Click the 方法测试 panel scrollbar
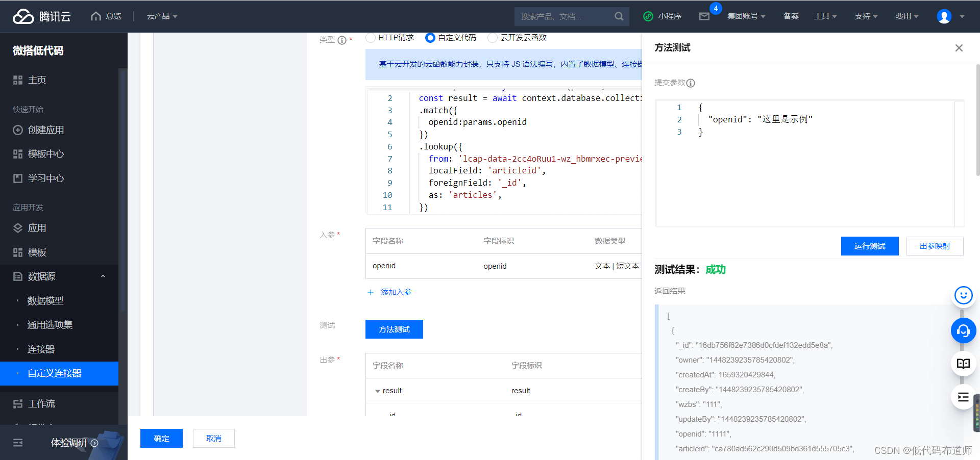Viewport: 980px width, 460px height. tap(977, 120)
